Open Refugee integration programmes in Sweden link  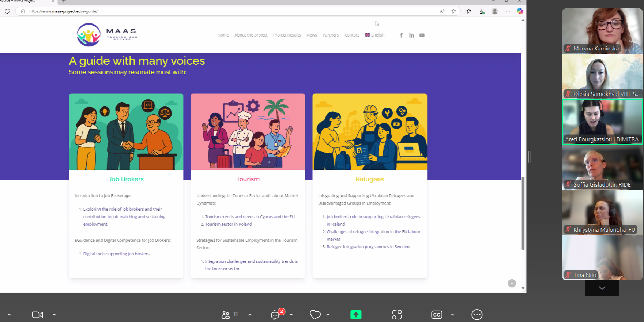coord(368,247)
